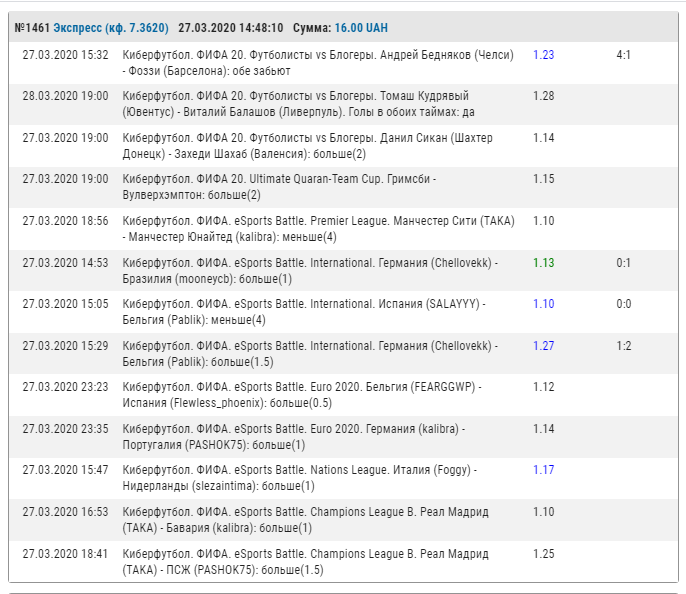The width and height of the screenshot is (686, 594).
Task: Click the score 4:1 result
Action: (623, 55)
